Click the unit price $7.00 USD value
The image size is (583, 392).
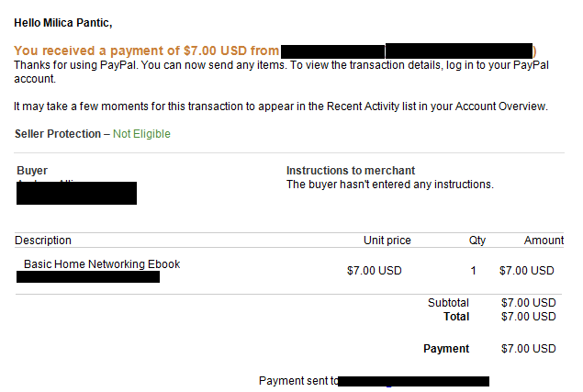[374, 271]
